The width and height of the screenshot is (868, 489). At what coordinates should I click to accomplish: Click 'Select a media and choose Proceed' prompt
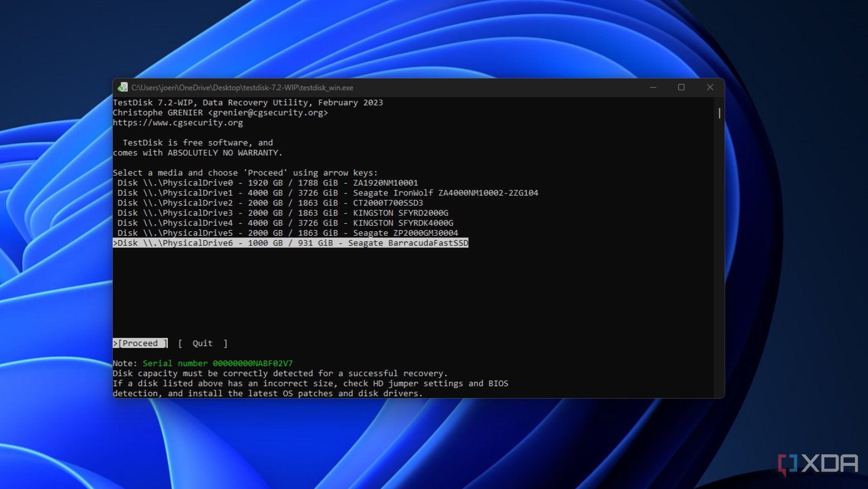pyautogui.click(x=245, y=173)
